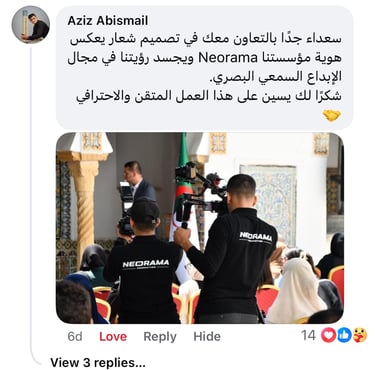This screenshot has height=370, width=375.
Task: Expand View 3 replies
Action: [98, 362]
